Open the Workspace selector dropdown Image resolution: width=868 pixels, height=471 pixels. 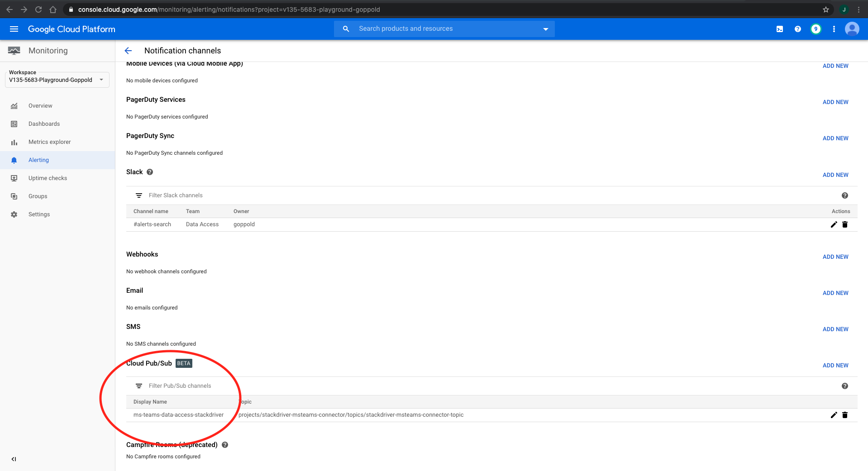(57, 80)
